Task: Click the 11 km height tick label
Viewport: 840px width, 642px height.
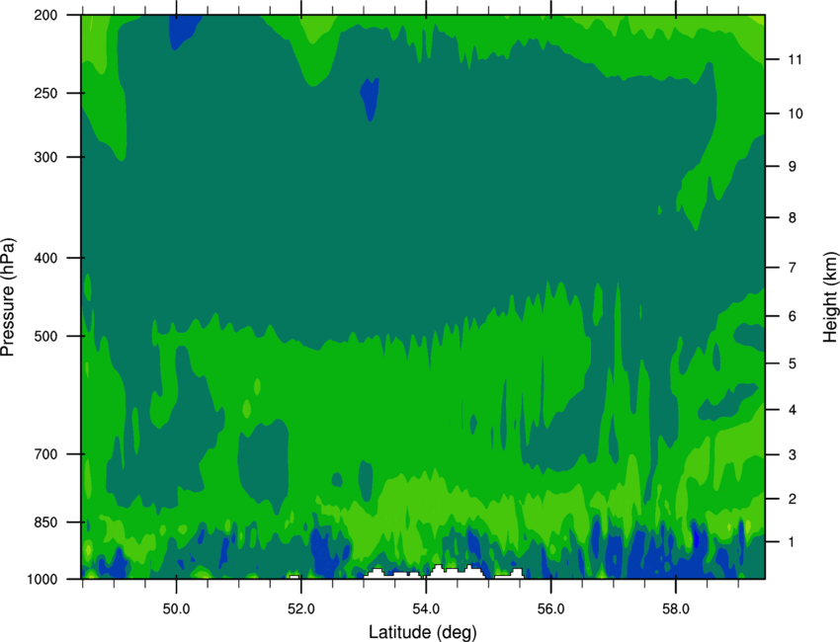Action: pyautogui.click(x=795, y=59)
